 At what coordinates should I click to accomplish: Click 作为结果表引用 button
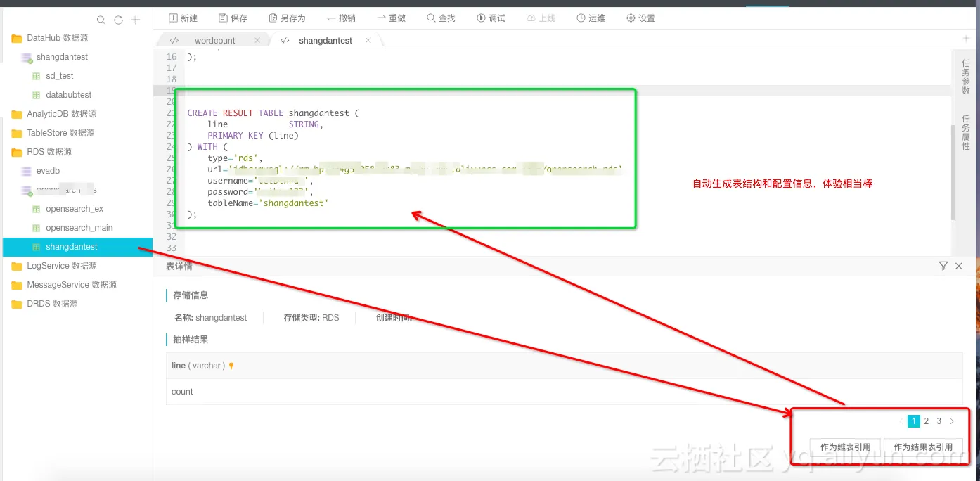[x=923, y=447]
